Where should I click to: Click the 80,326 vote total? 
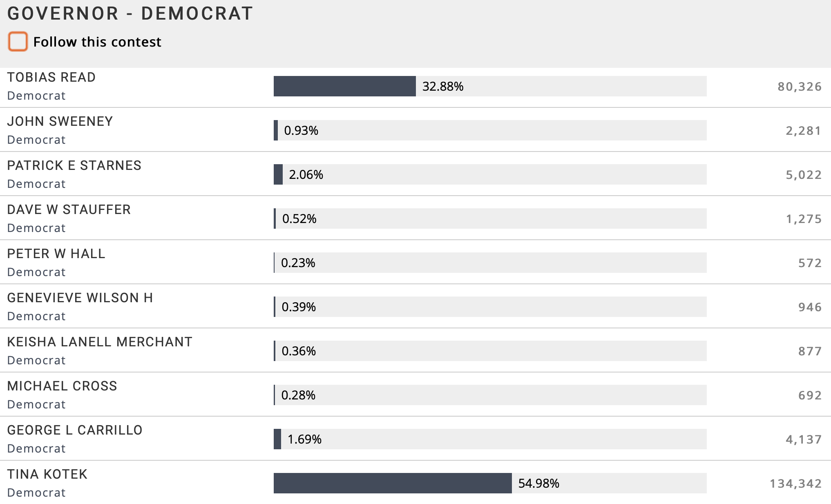coord(799,87)
